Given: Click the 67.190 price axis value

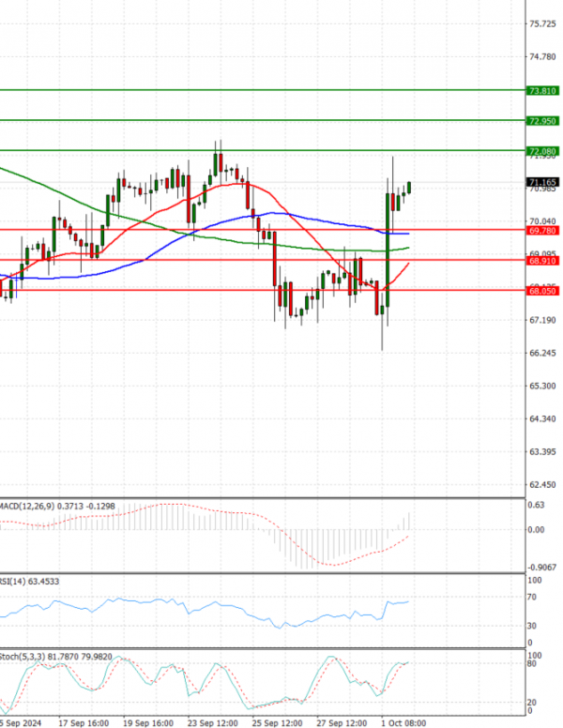Looking at the screenshot, I should point(542,320).
